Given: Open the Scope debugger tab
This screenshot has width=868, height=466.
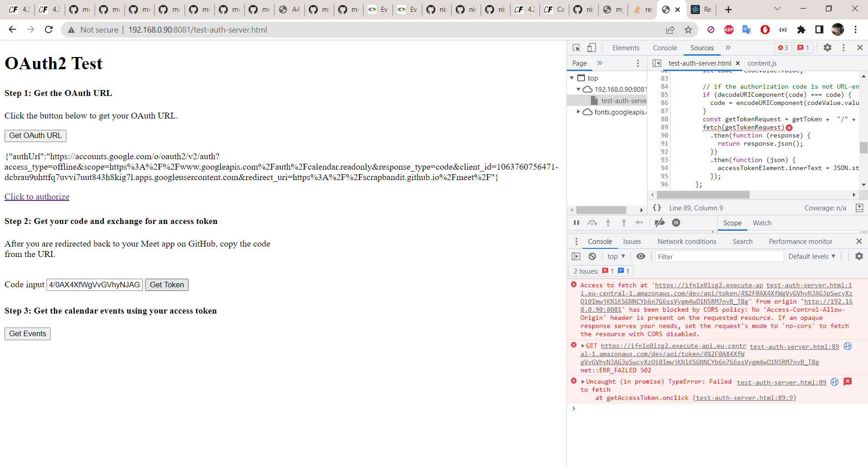Looking at the screenshot, I should (732, 223).
